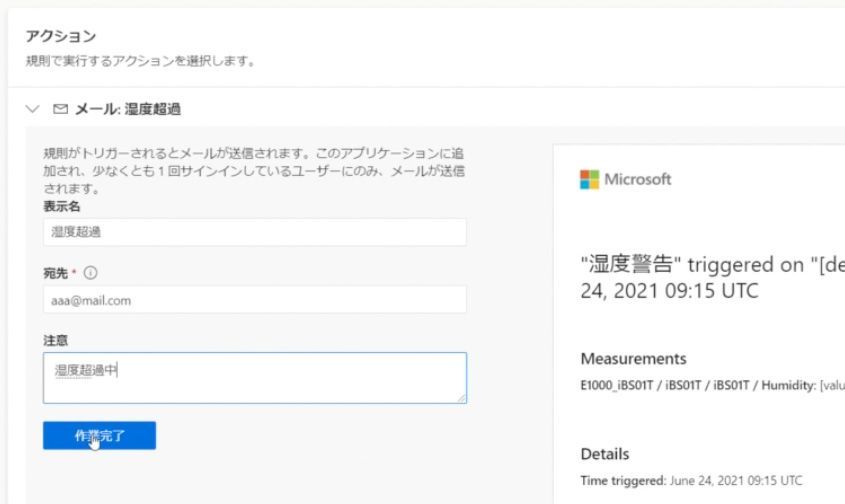845x504 pixels.
Task: Click the 規則がトリガーされると description text
Action: click(x=254, y=170)
